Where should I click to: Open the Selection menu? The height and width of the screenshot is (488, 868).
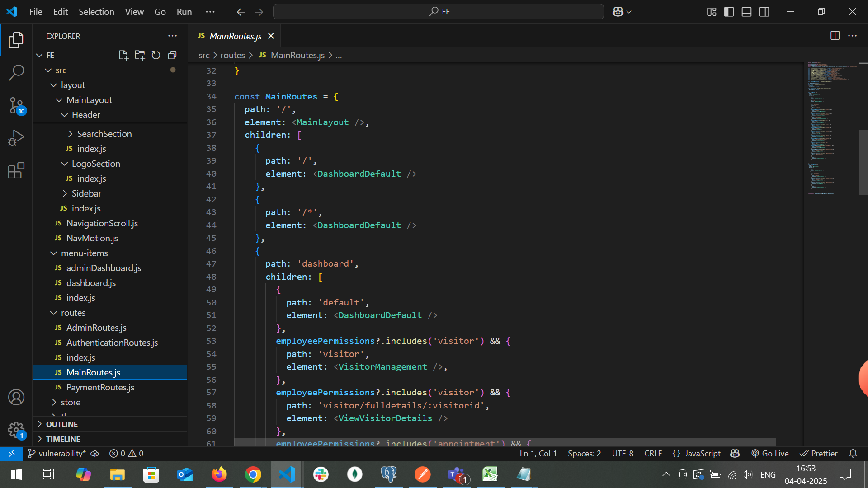click(x=96, y=12)
